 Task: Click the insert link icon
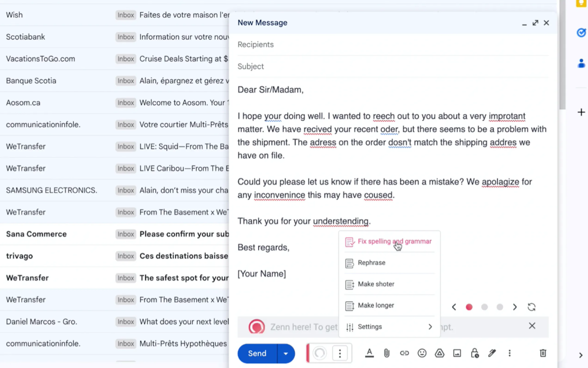pos(404,353)
